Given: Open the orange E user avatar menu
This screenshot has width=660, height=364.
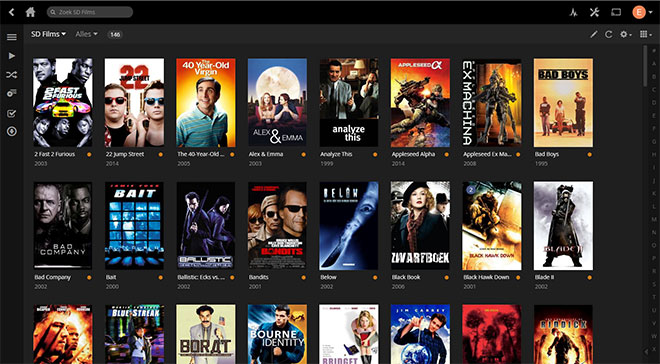Looking at the screenshot, I should (641, 12).
